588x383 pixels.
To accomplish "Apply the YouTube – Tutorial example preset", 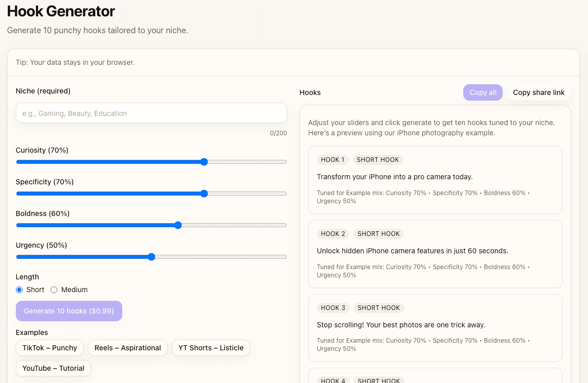I will (x=53, y=368).
